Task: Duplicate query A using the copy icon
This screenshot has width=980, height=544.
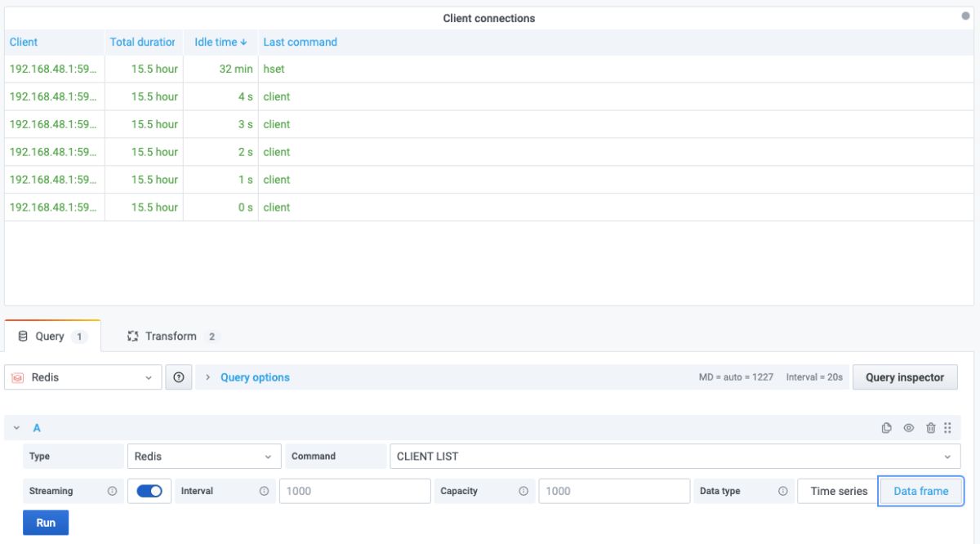Action: (886, 429)
